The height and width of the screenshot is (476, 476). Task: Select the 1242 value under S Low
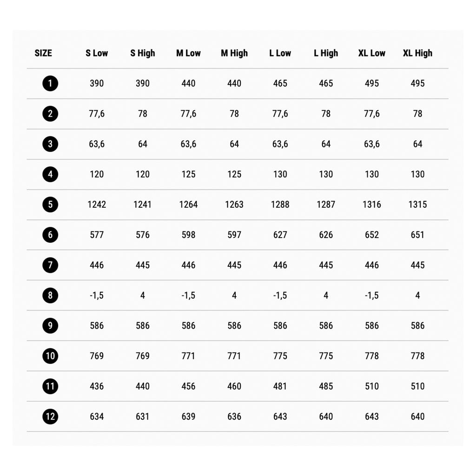[x=97, y=205]
